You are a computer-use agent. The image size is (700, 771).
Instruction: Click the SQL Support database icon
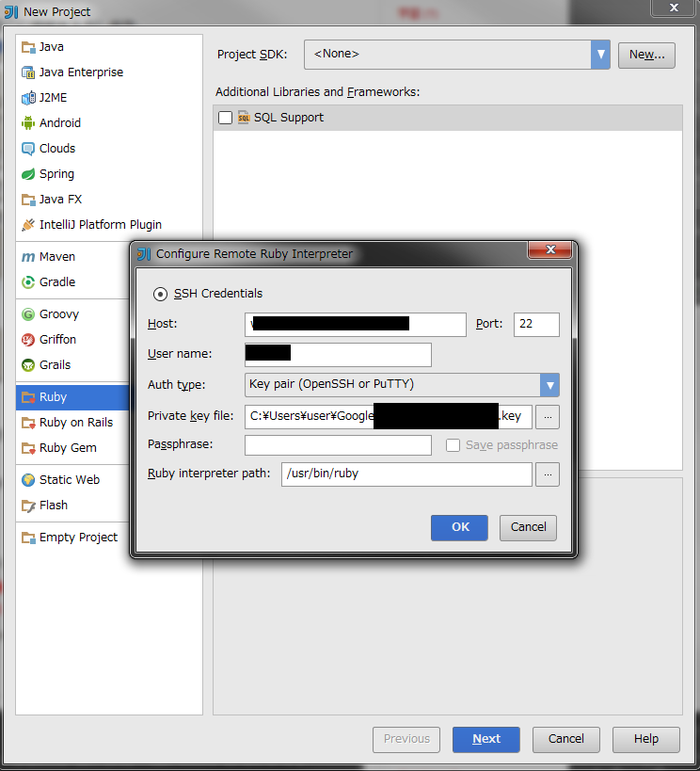(x=244, y=118)
